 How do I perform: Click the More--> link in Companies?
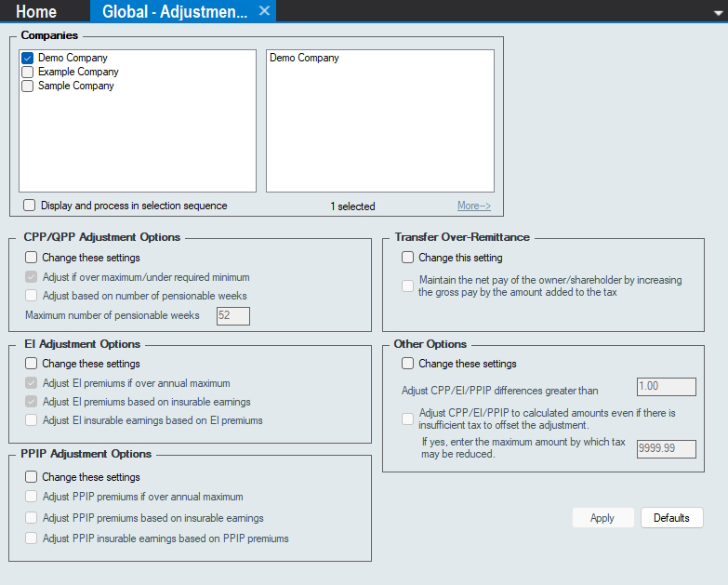[473, 206]
